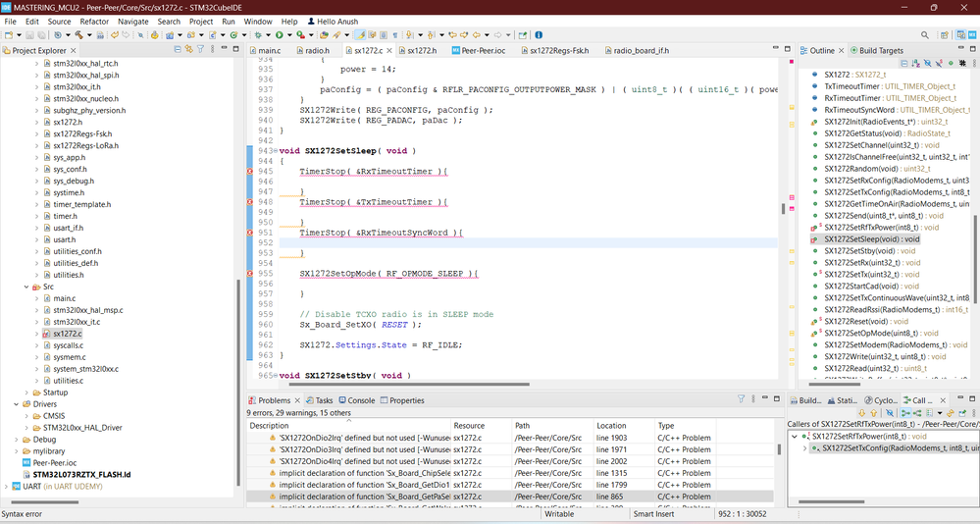Open the Problems view filter funnel
Screen dimensions: 980x524
[742, 399]
